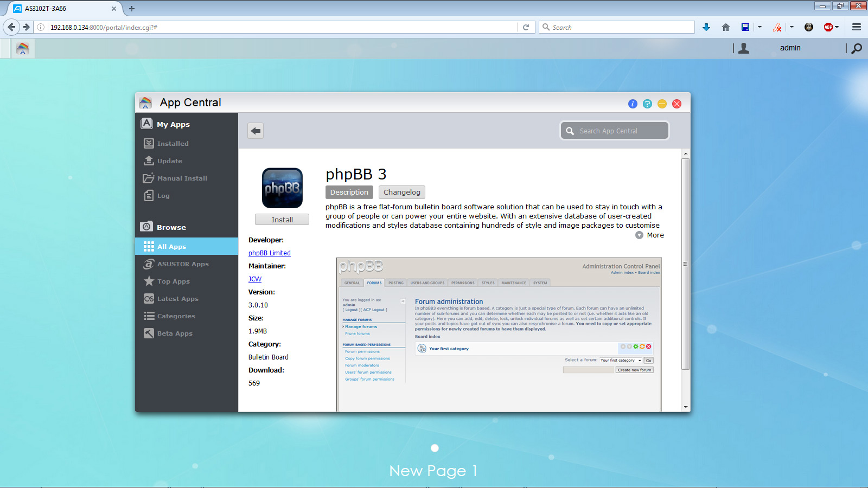868x488 pixels.
Task: Select All Apps in sidebar
Action: [x=187, y=246]
